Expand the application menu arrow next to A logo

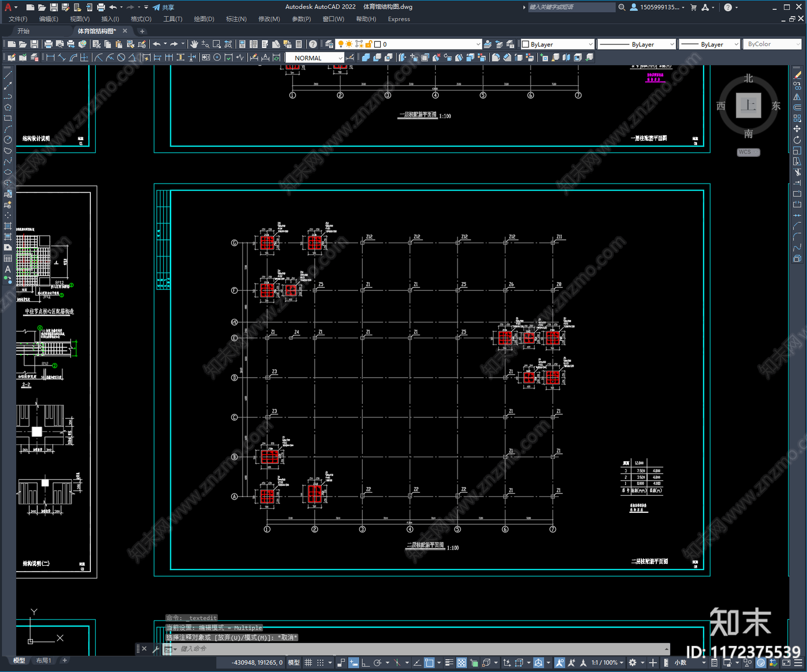(16, 7)
